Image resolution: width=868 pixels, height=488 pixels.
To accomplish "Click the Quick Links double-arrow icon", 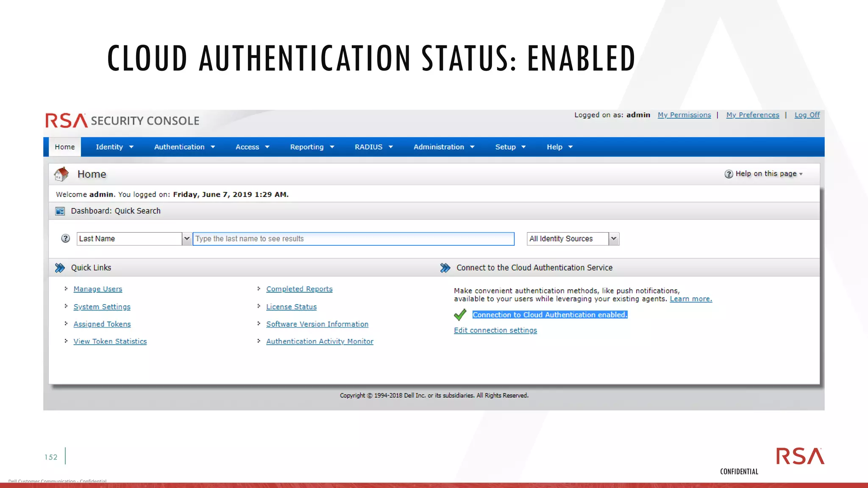I will (60, 268).
